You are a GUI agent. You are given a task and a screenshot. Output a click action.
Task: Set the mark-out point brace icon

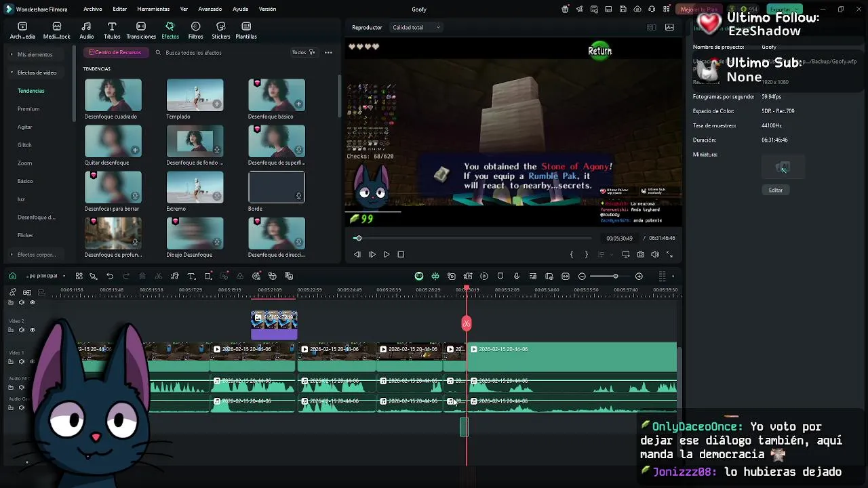(586, 254)
